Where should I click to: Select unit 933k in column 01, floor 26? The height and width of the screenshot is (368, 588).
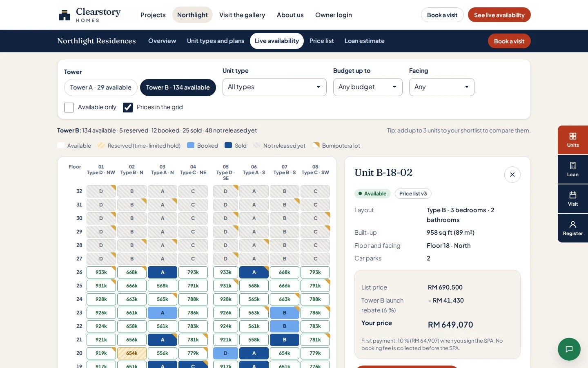pos(101,272)
